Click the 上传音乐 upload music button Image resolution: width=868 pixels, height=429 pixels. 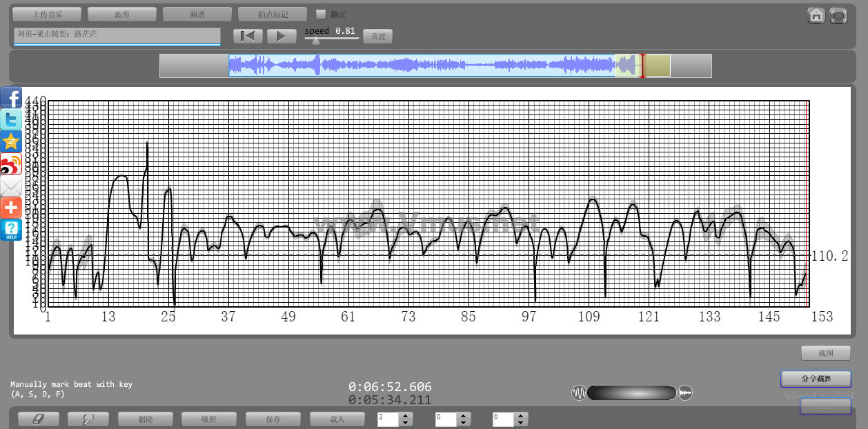pos(47,14)
